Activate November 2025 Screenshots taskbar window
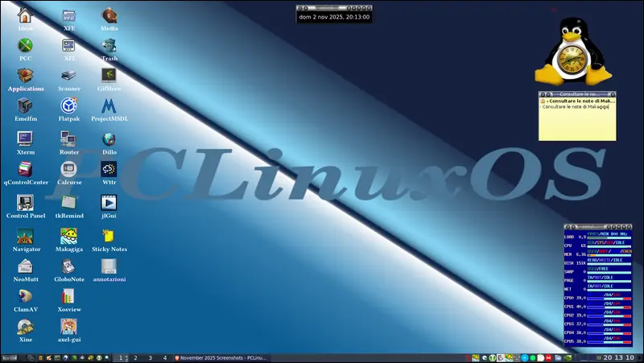 pyautogui.click(x=221, y=358)
